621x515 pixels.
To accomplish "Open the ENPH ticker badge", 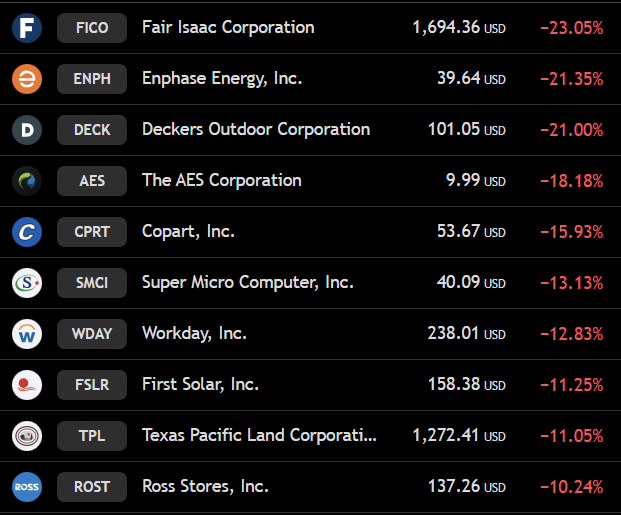I will [92, 79].
